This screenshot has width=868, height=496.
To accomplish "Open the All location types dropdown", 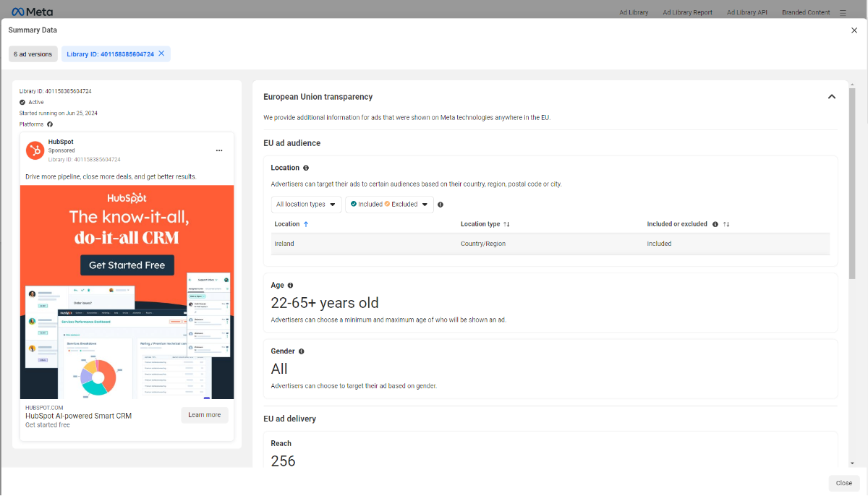I will point(307,205).
